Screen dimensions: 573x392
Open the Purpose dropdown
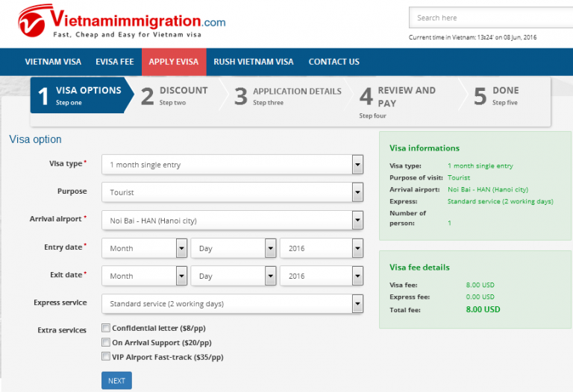232,192
